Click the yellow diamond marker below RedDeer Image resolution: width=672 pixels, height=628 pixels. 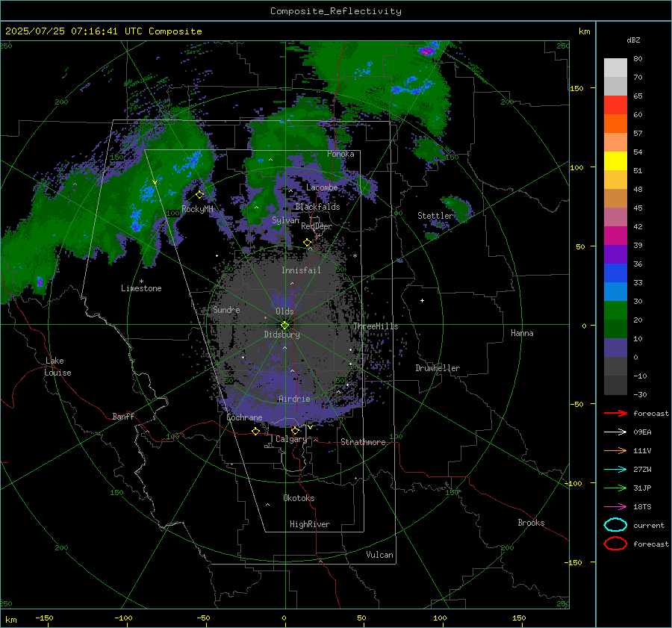[307, 243]
